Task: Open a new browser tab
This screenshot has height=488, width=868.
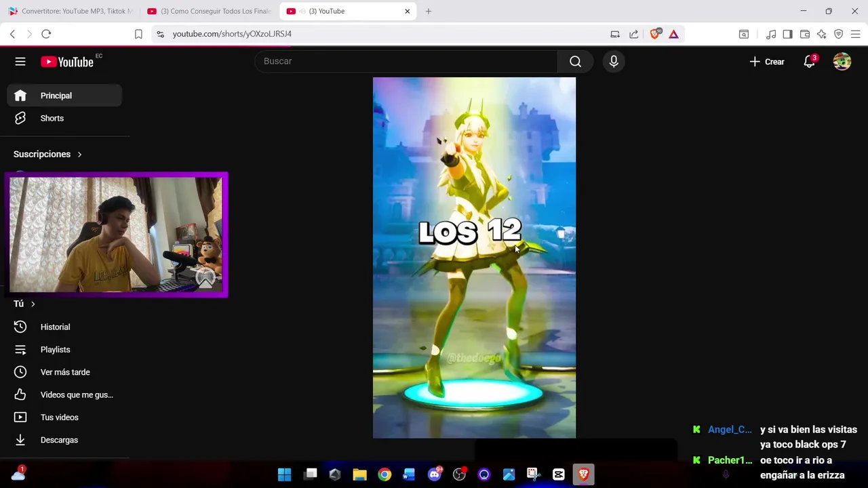Action: 429,12
